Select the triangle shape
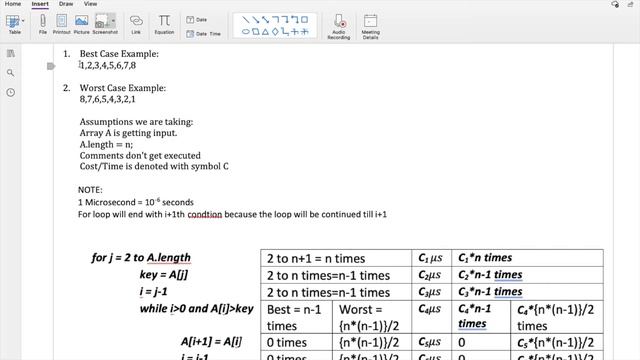The height and width of the screenshot is (360, 640). 266,31
